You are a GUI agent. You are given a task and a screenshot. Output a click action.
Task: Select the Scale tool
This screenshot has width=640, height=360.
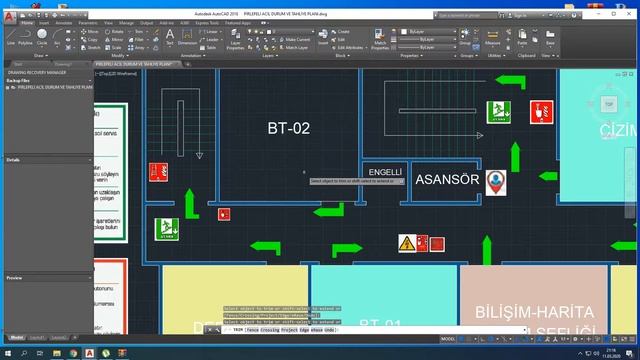pos(113,48)
